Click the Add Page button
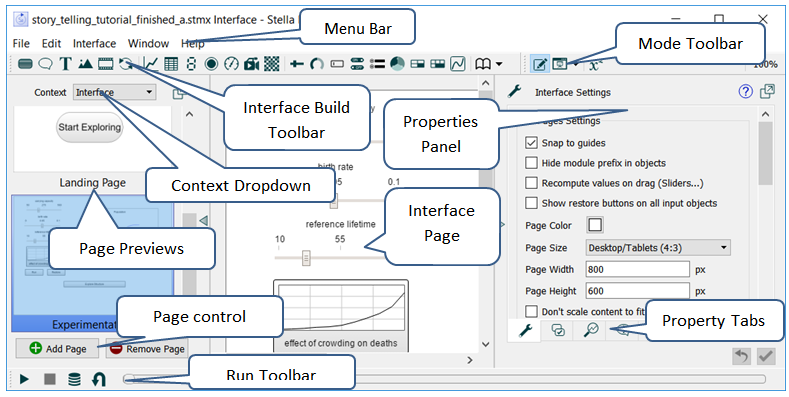 (x=57, y=348)
